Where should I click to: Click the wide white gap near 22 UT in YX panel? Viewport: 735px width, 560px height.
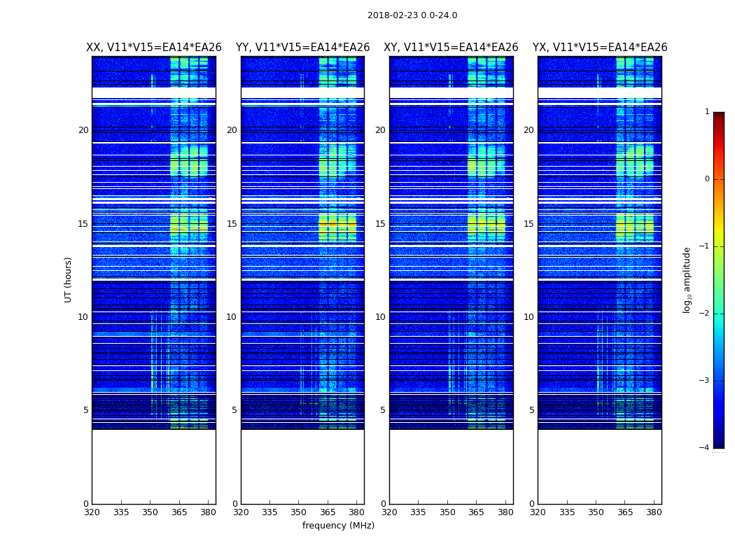point(599,93)
